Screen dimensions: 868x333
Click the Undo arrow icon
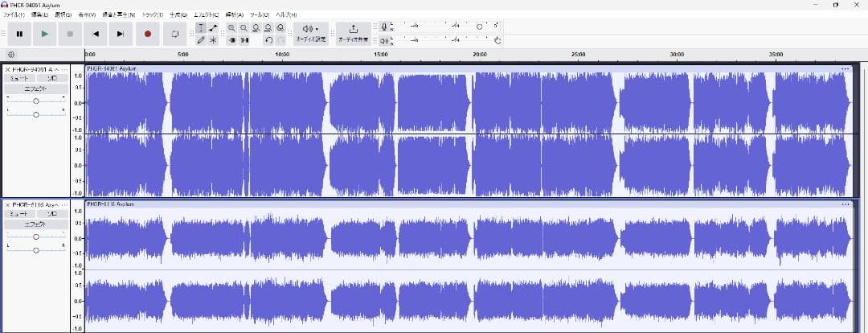[268, 40]
